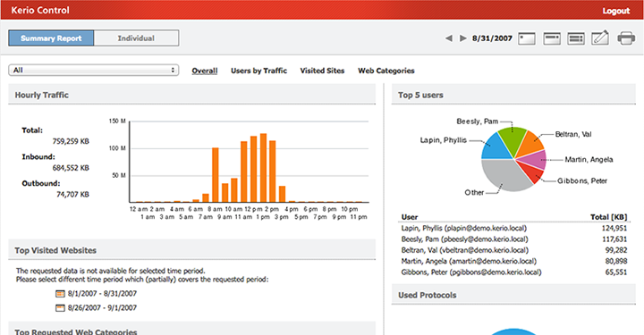Open the custom period pencil icon
This screenshot has width=644, height=335.
click(600, 38)
